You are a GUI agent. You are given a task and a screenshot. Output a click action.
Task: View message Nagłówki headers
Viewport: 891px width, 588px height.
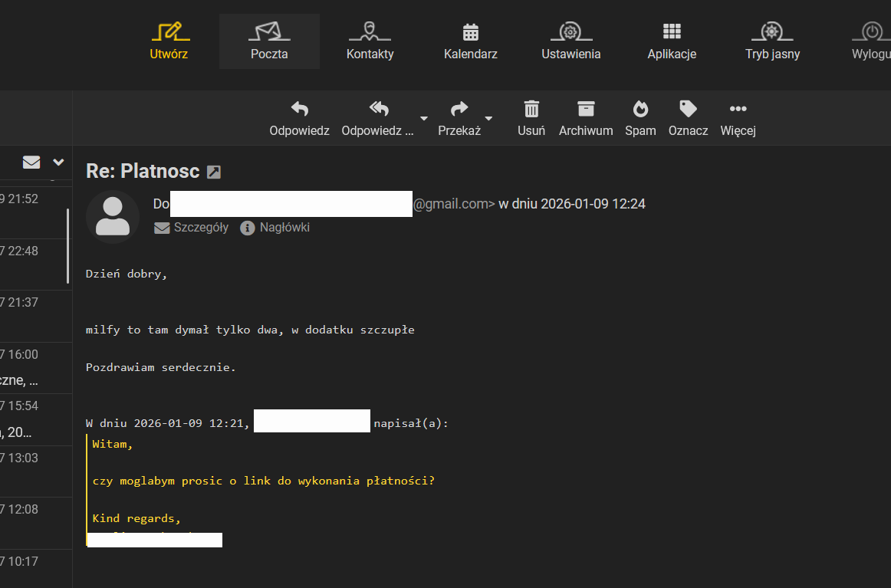pyautogui.click(x=275, y=228)
